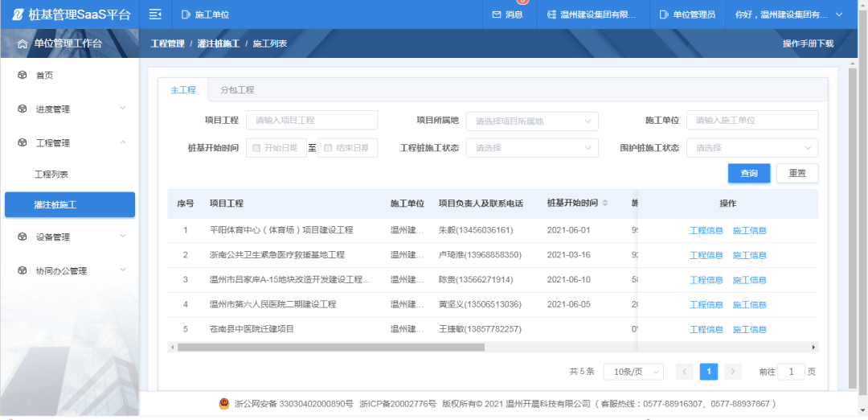Viewport: 868px width, 420px height.
Task: Click the 设备管理 cube icon in the sidebar
Action: [23, 237]
